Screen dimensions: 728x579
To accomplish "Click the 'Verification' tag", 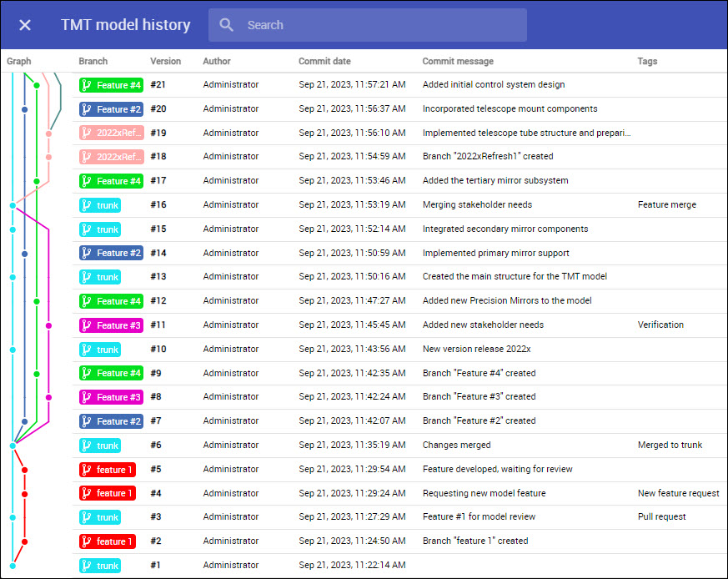I will pos(660,325).
